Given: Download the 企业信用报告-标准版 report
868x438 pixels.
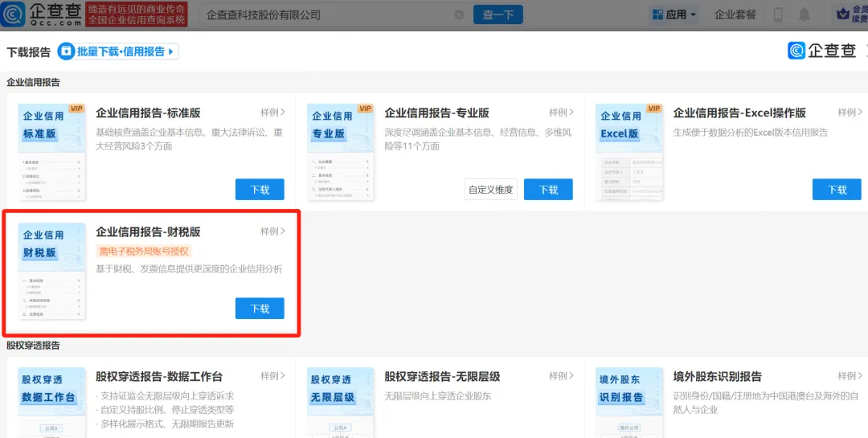Looking at the screenshot, I should (260, 190).
